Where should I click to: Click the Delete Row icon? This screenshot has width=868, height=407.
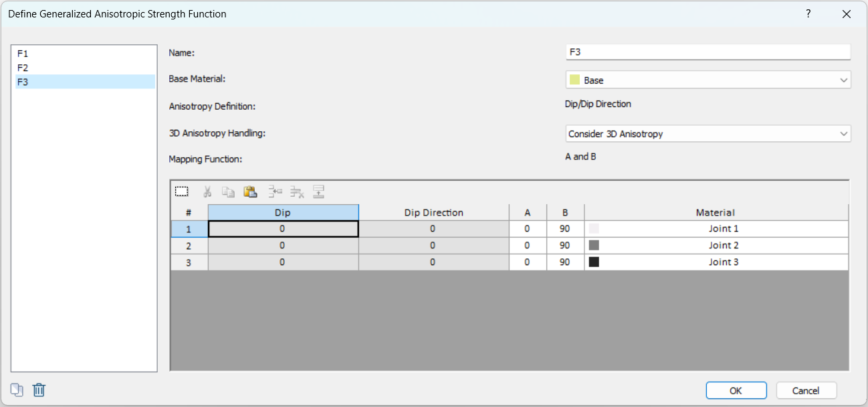pyautogui.click(x=297, y=191)
